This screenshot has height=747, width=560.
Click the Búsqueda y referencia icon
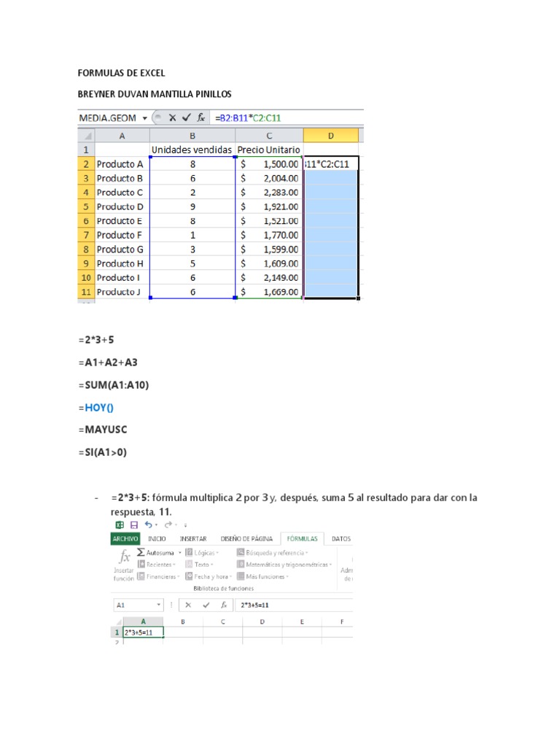point(241,552)
